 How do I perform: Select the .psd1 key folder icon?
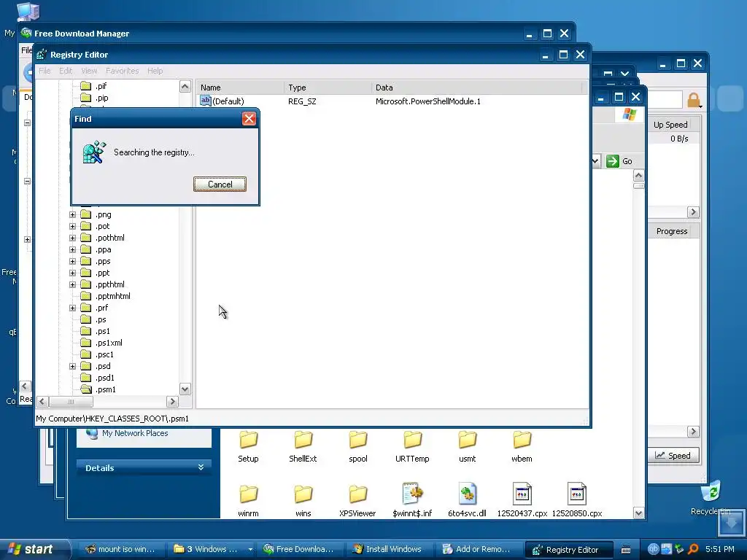[x=86, y=378]
